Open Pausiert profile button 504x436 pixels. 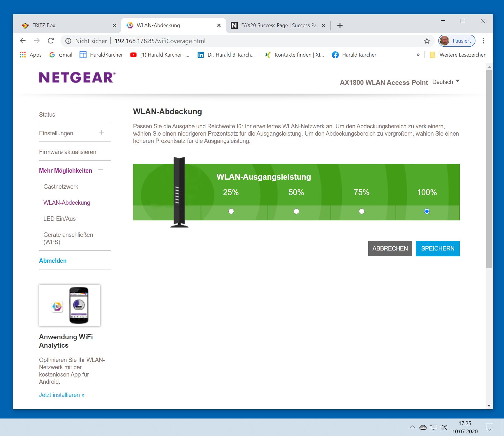coord(457,41)
